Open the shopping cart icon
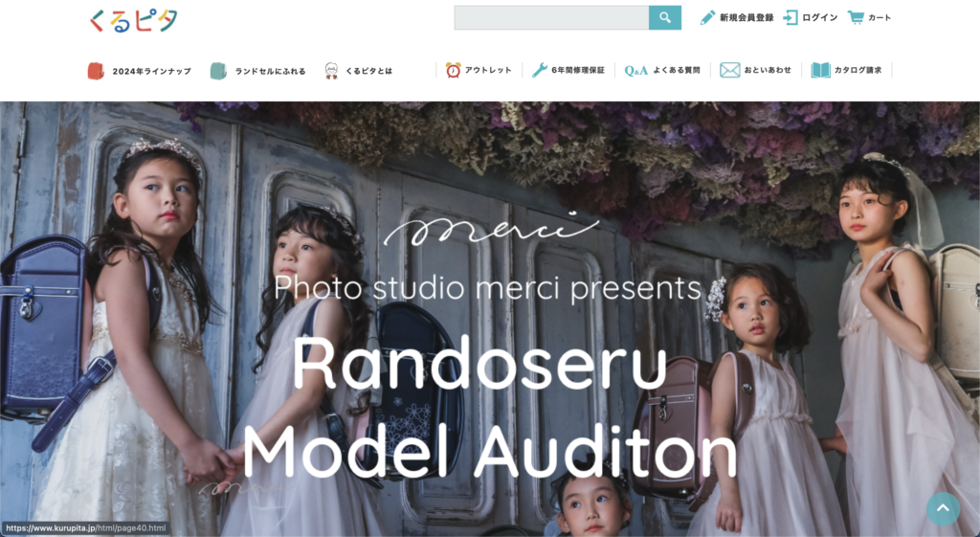This screenshot has height=537, width=980. pos(856,17)
